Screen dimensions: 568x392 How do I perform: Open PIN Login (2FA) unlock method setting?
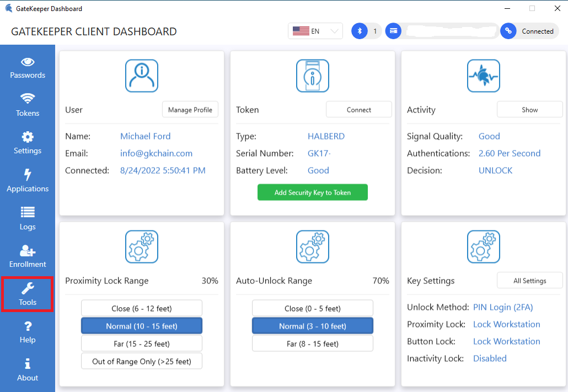click(503, 307)
